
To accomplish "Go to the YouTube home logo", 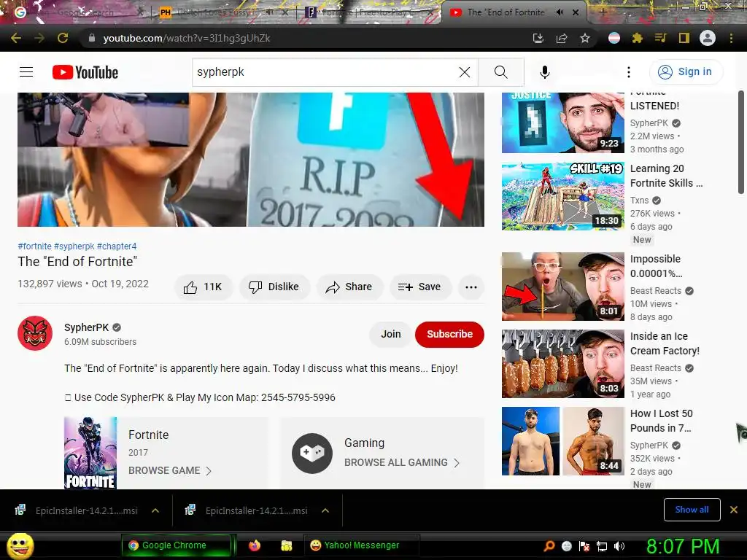I will click(x=85, y=72).
